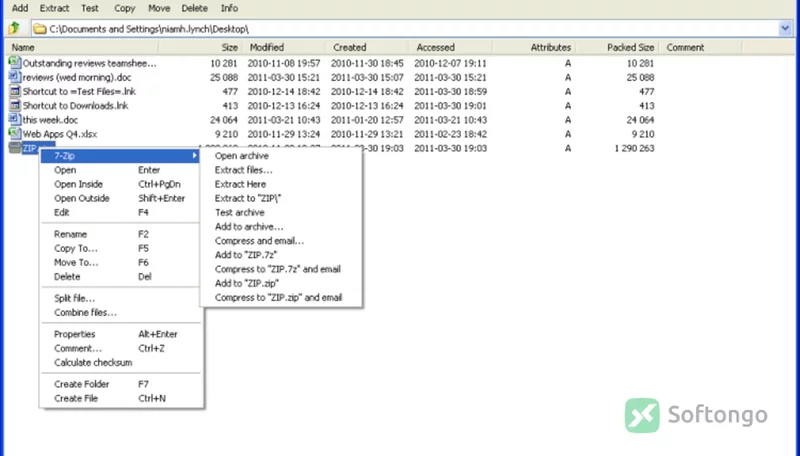Open the address bar dropdown arrow
The width and height of the screenshot is (800, 456).
(x=785, y=29)
